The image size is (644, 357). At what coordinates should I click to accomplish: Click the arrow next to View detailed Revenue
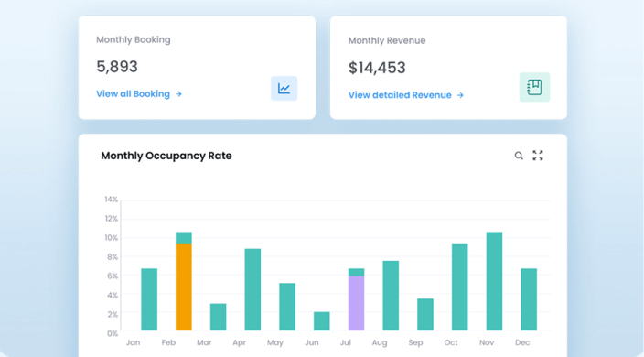click(x=460, y=95)
